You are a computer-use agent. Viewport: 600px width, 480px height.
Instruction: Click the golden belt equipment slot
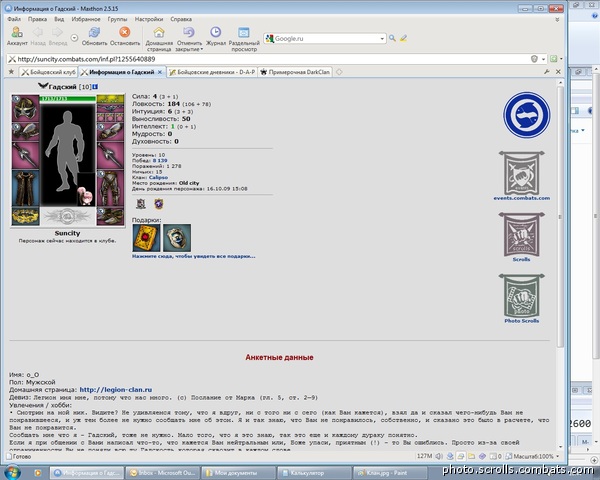click(25, 217)
